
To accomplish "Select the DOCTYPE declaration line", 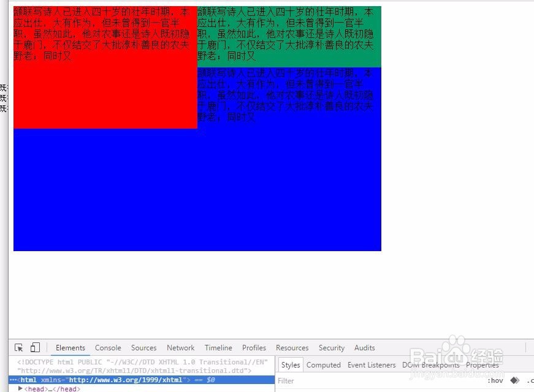I will [142, 366].
